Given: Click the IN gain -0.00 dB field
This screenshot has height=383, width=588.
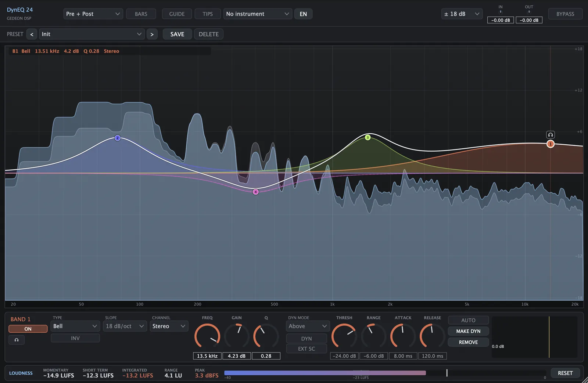Looking at the screenshot, I should coord(501,20).
